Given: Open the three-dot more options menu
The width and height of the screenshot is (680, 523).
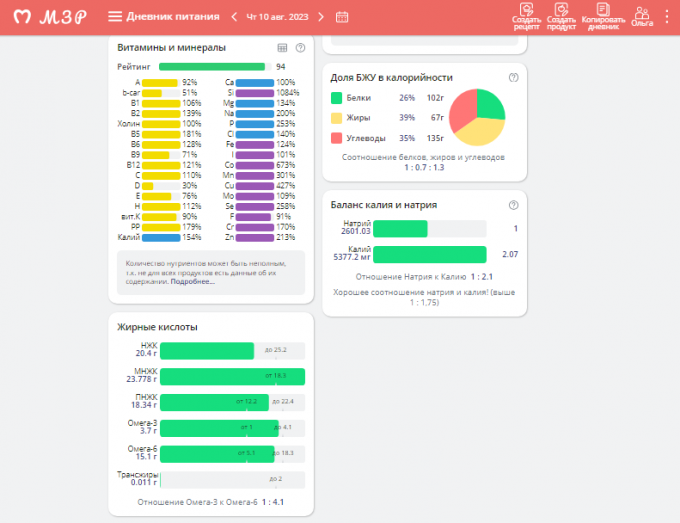Looking at the screenshot, I should pyautogui.click(x=668, y=17).
